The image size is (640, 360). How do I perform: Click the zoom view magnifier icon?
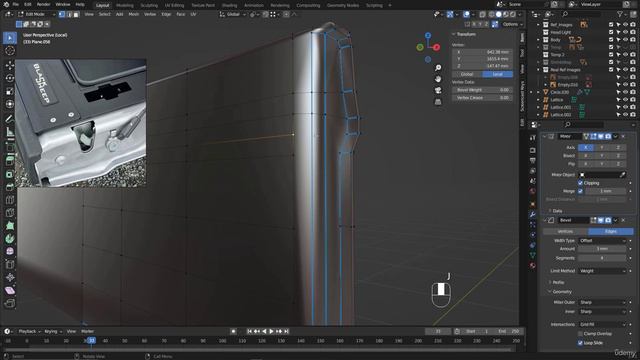click(x=438, y=68)
